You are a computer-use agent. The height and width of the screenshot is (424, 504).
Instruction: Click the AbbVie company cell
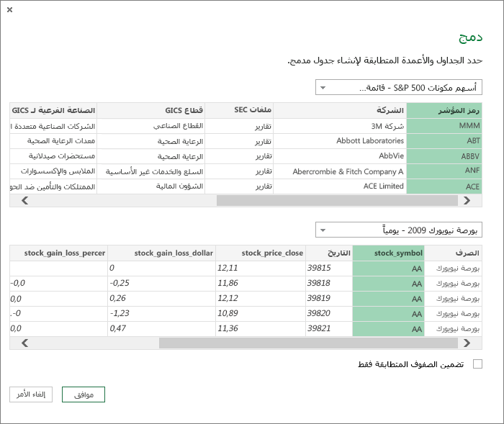click(x=340, y=156)
